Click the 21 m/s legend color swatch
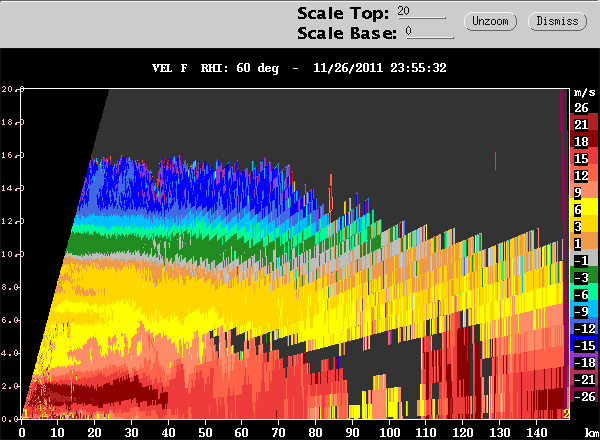Screen dimensions: 600x440 pos(584,124)
